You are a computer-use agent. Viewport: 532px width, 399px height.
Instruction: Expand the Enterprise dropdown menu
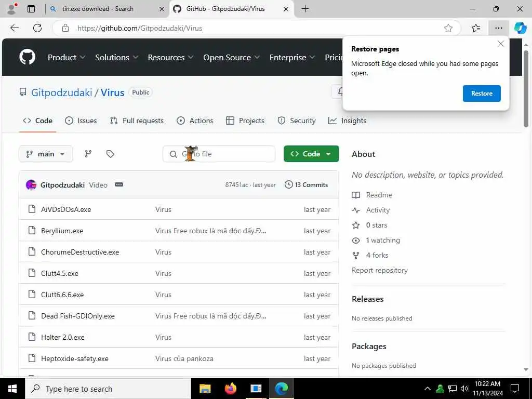[292, 57]
